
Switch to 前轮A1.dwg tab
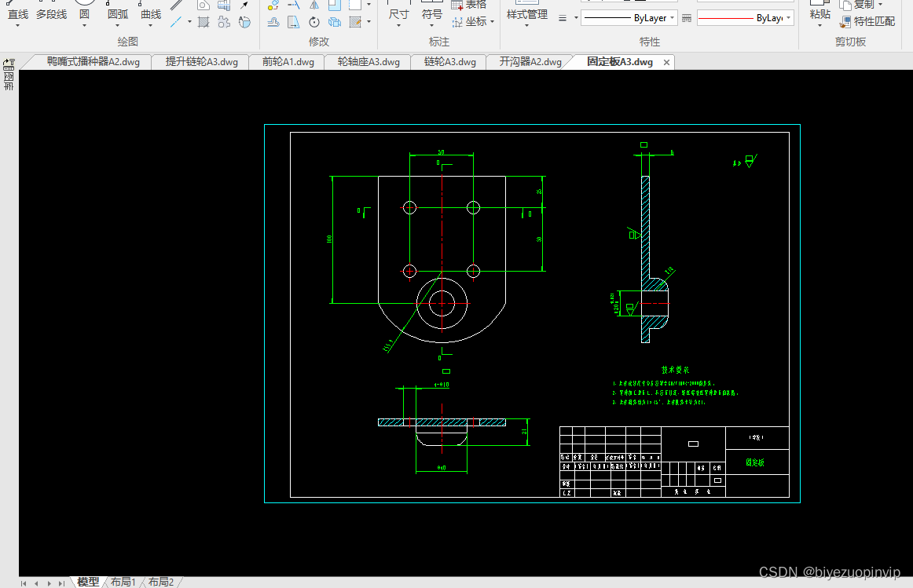click(x=288, y=62)
